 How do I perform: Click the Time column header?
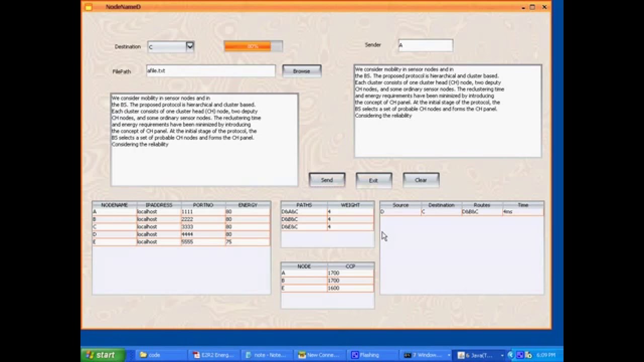(x=523, y=205)
